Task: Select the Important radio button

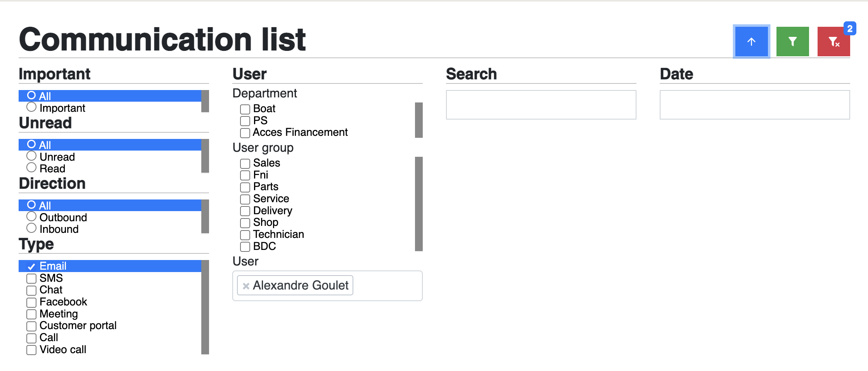Action: [x=31, y=107]
